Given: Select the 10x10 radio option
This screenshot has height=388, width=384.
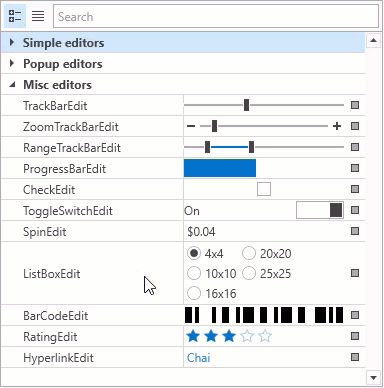Looking at the screenshot, I should tap(194, 273).
